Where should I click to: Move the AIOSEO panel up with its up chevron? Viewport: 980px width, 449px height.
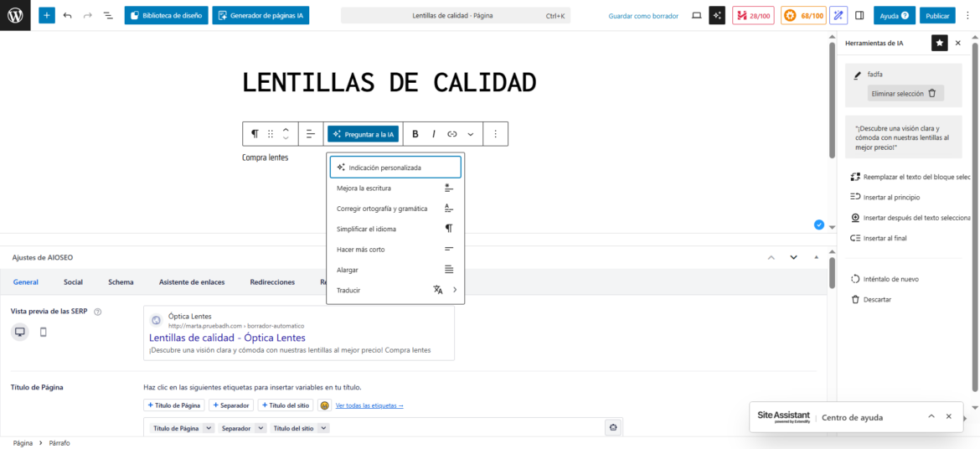771,257
